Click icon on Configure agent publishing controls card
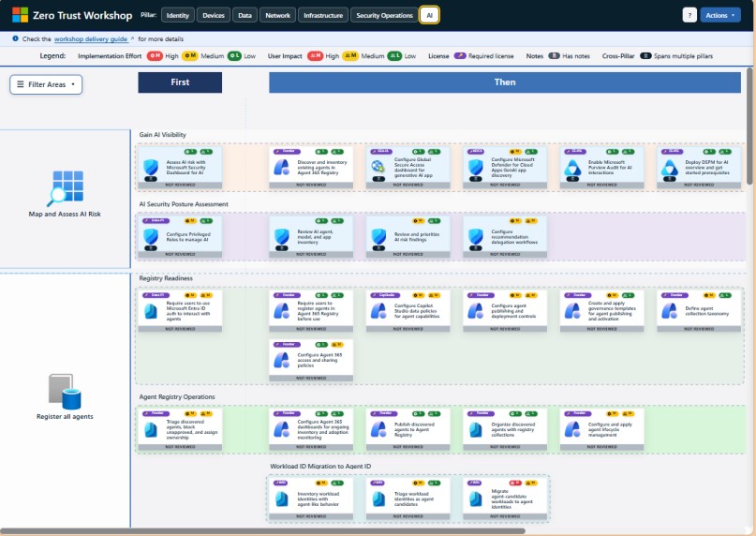Viewport: 756px width, 536px height. coord(475,311)
